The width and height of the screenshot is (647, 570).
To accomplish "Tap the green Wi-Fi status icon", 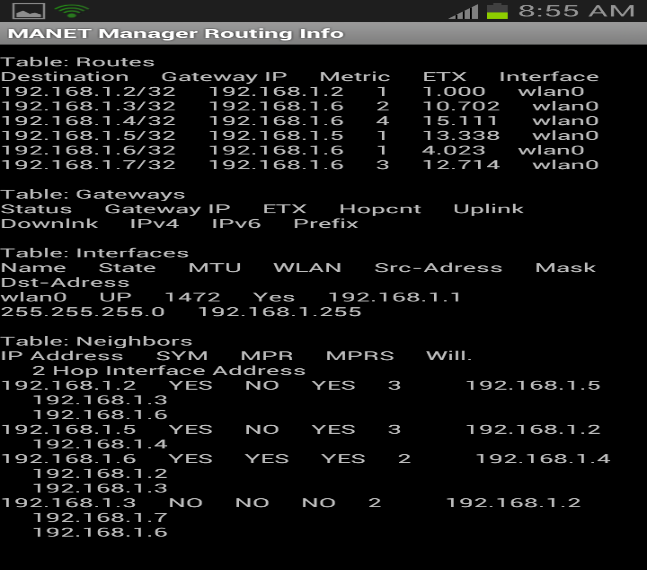I will (x=71, y=11).
